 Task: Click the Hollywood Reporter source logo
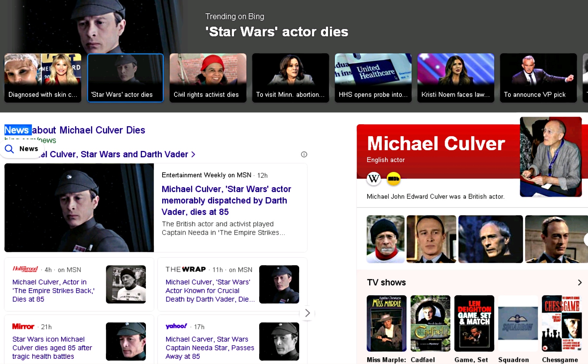25,269
